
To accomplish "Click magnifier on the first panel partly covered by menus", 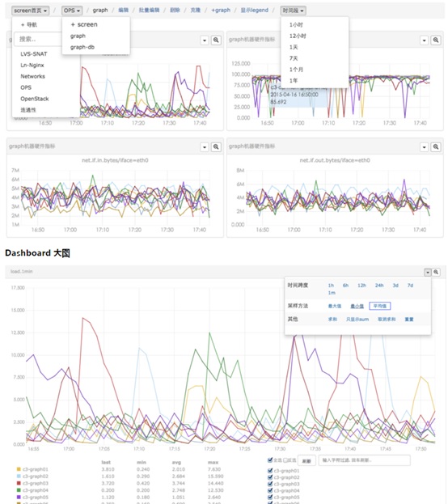I will point(216,40).
